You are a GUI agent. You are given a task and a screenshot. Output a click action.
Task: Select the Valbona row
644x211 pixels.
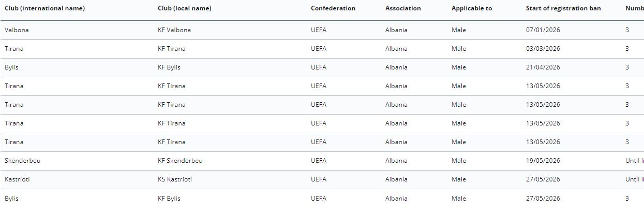[322, 30]
